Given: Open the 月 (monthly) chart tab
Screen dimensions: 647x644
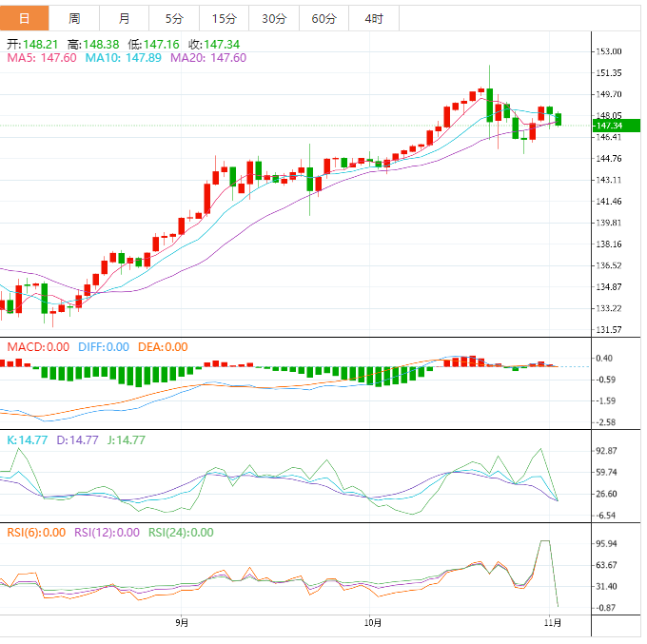Looking at the screenshot, I should (125, 18).
